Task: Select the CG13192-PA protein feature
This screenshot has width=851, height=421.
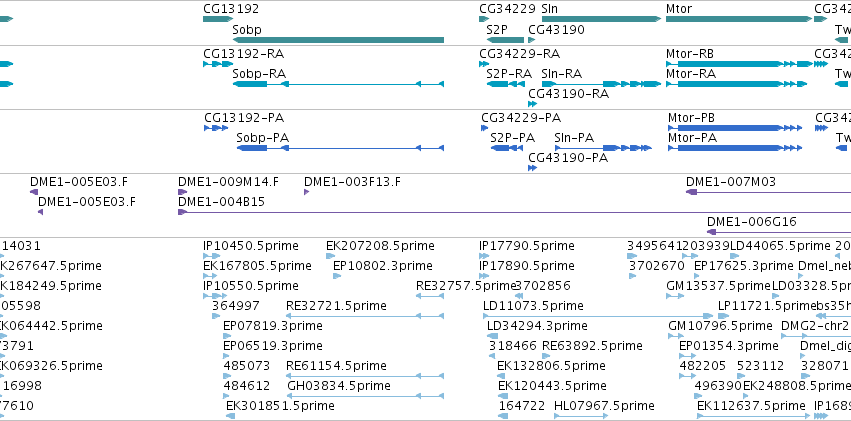Action: pos(216,128)
